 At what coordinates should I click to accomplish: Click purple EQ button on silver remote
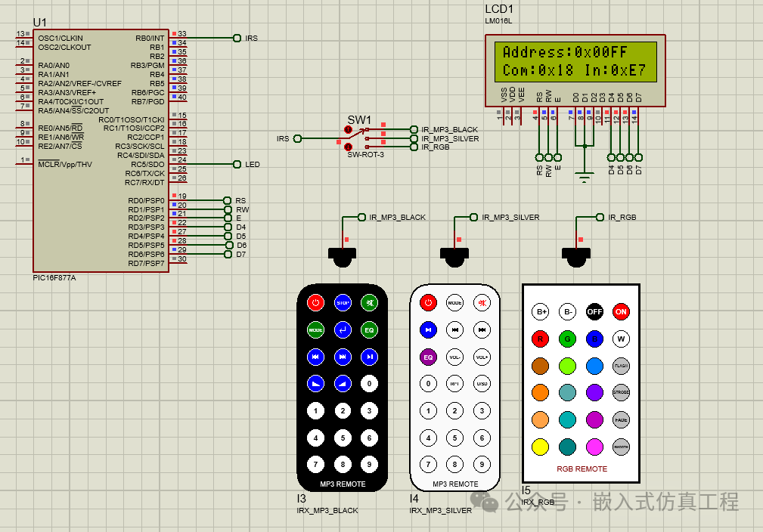pos(428,357)
